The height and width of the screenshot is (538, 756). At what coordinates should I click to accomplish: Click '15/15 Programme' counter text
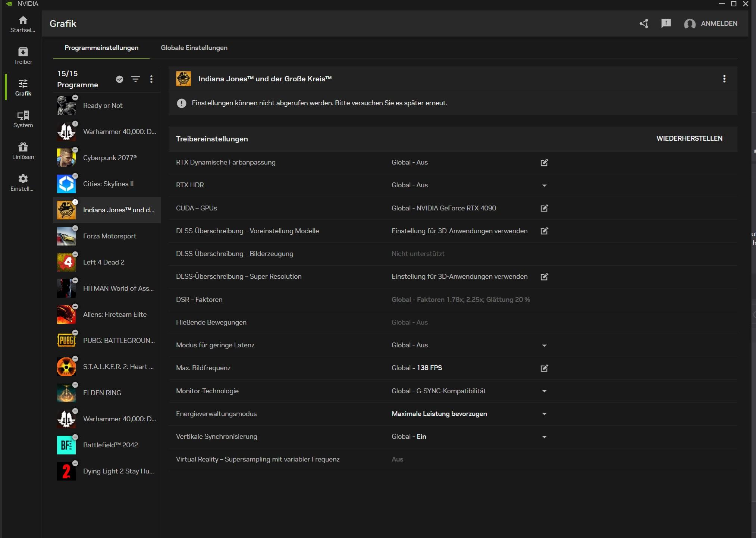point(78,79)
